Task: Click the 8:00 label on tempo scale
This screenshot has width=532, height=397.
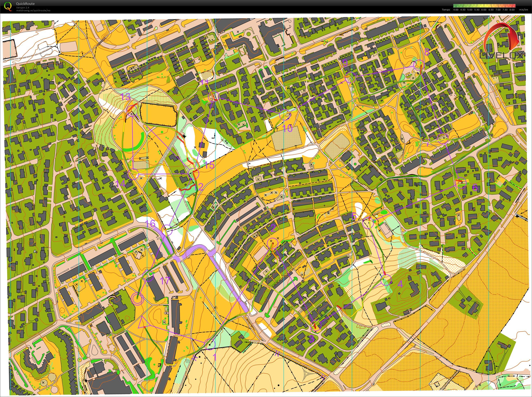Action: click(x=512, y=10)
